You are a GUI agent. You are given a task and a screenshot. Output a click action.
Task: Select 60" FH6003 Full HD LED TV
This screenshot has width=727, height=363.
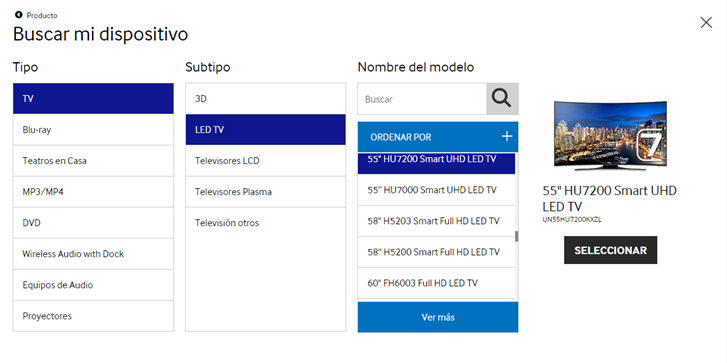(436, 283)
